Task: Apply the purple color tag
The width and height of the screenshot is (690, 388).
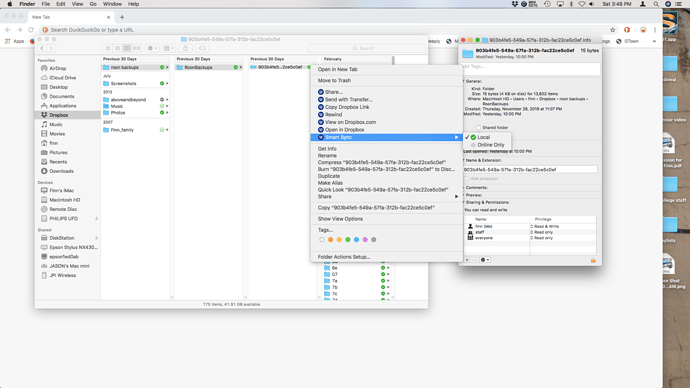Action: point(365,240)
